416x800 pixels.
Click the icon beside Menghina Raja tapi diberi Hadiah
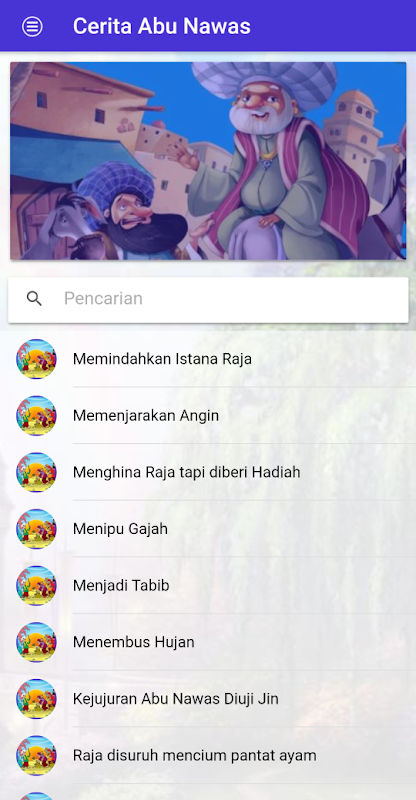(36, 472)
